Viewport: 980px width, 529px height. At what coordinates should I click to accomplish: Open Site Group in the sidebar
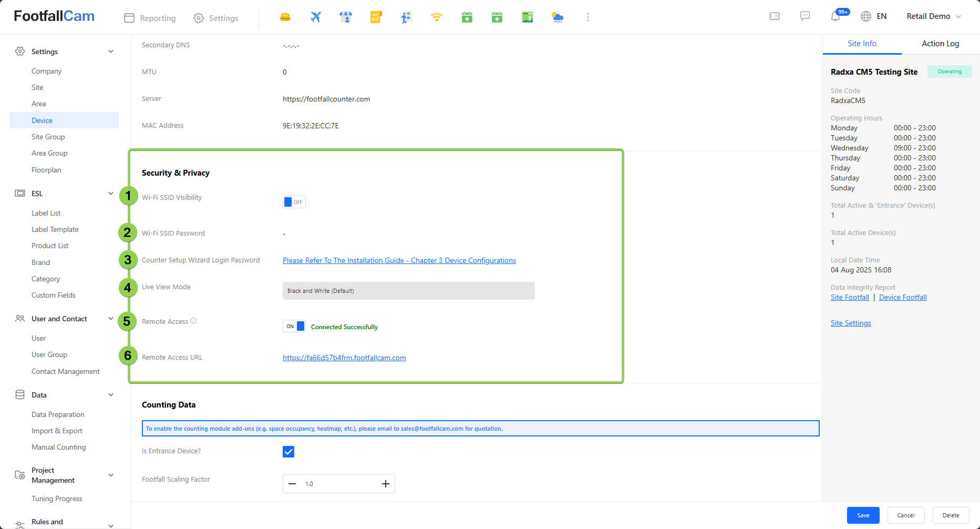click(48, 137)
